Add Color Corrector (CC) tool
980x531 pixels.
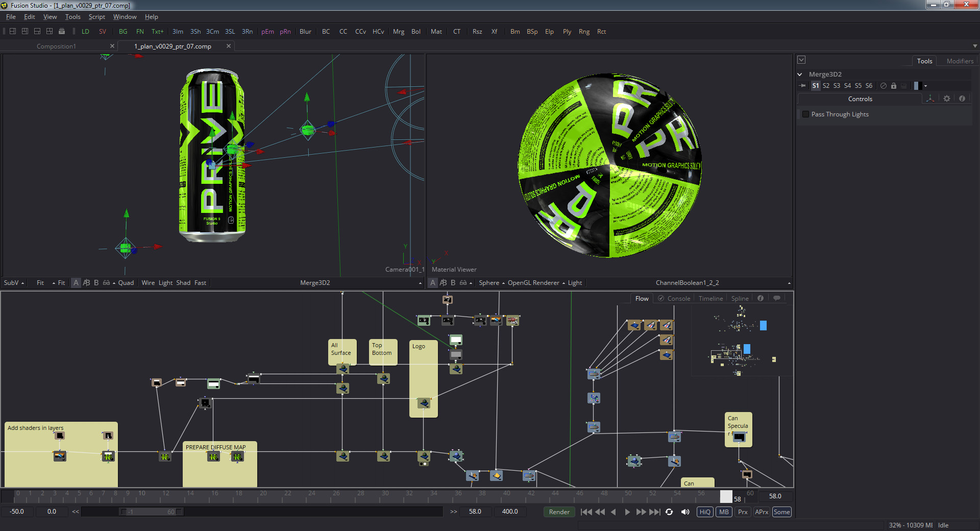[343, 32]
